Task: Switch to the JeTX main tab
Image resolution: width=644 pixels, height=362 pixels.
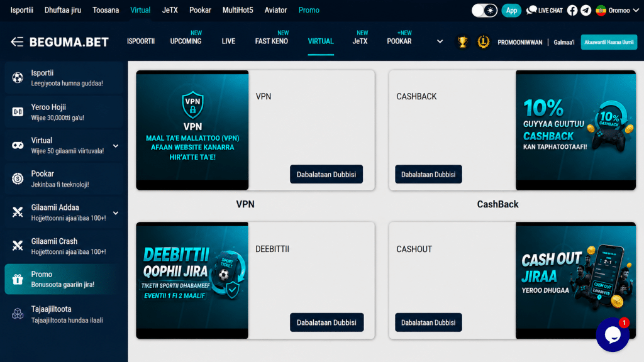Action: 360,41
